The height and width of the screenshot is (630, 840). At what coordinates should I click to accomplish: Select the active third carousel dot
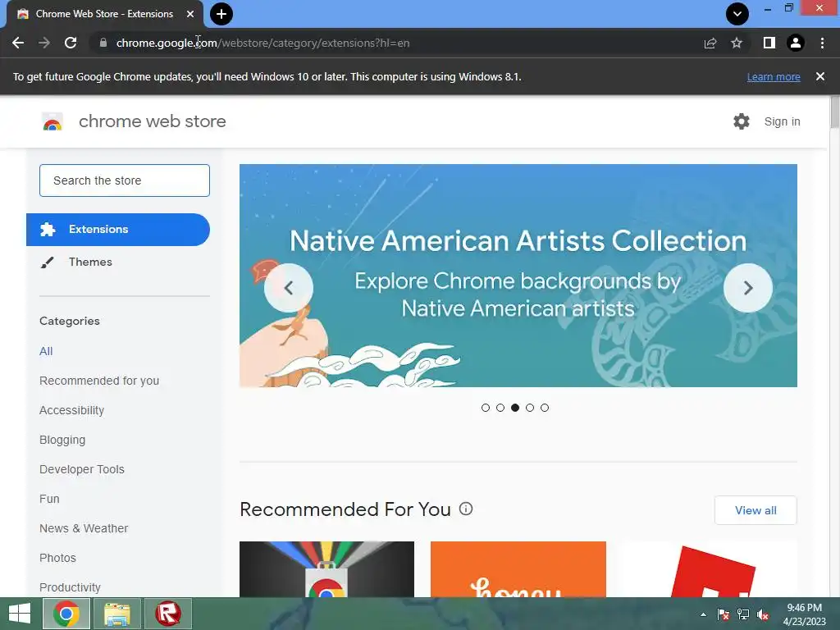(x=515, y=408)
